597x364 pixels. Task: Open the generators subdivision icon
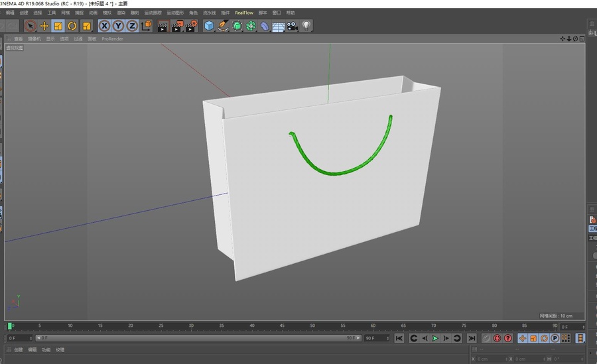click(x=237, y=26)
